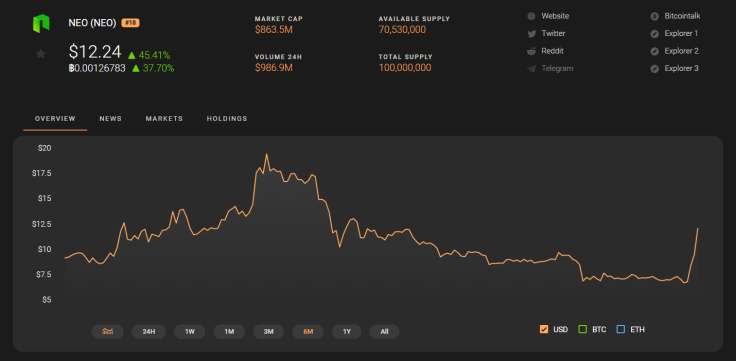Click the 45.41% change value
The height and width of the screenshot is (361, 736).
tap(154, 55)
